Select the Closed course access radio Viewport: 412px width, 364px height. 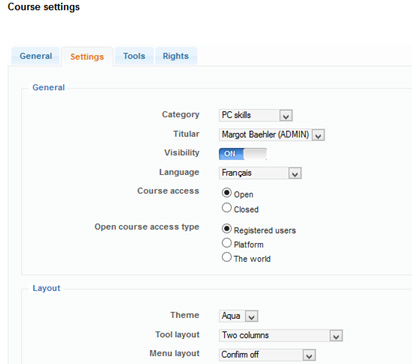(227, 208)
